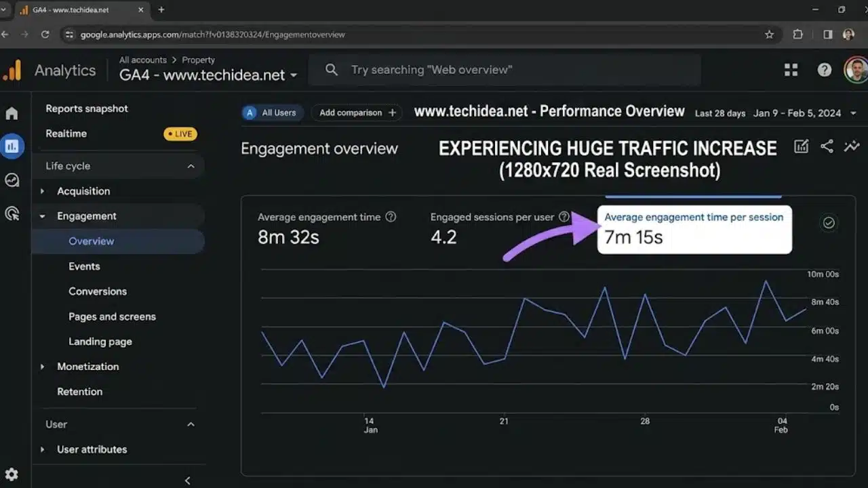Open the Home icon in left rail

12,113
